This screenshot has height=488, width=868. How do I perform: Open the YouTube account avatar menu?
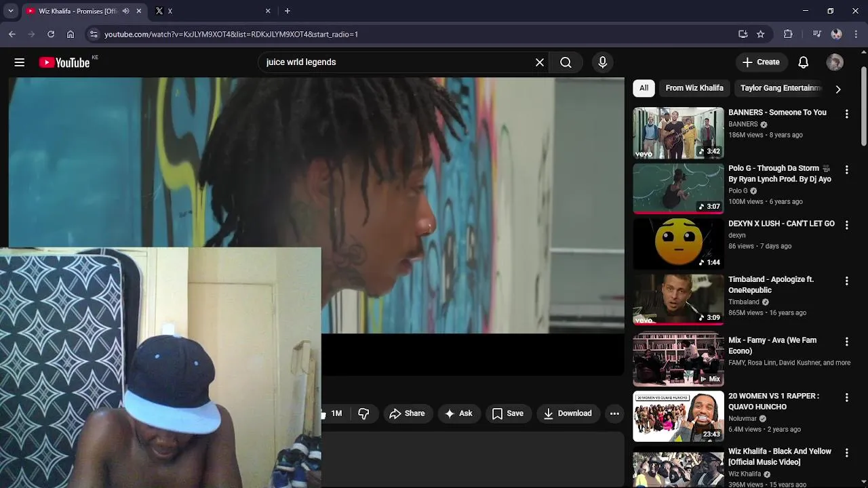pos(835,62)
